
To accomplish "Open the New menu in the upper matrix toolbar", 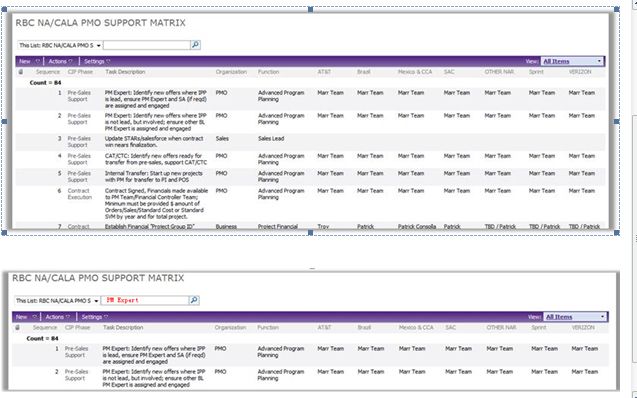I will 29,61.
